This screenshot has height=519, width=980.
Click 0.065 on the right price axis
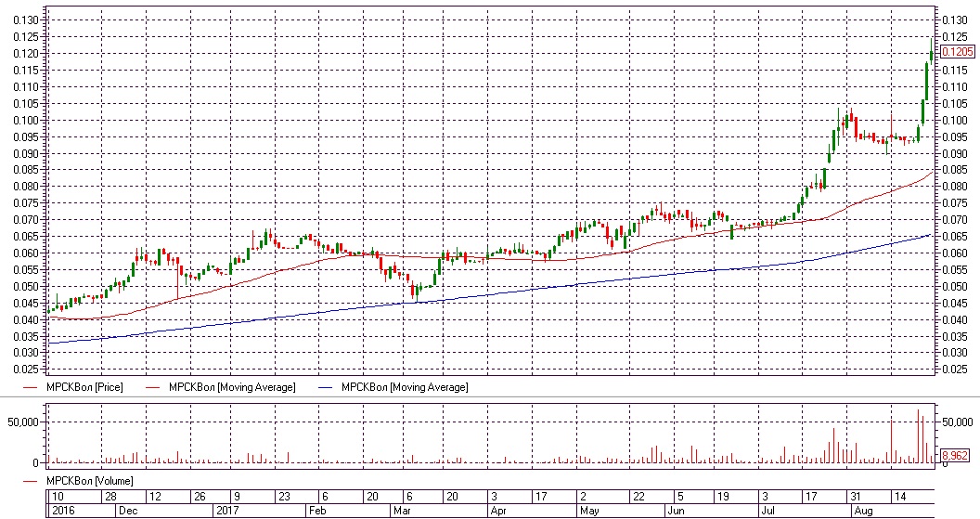click(954, 237)
